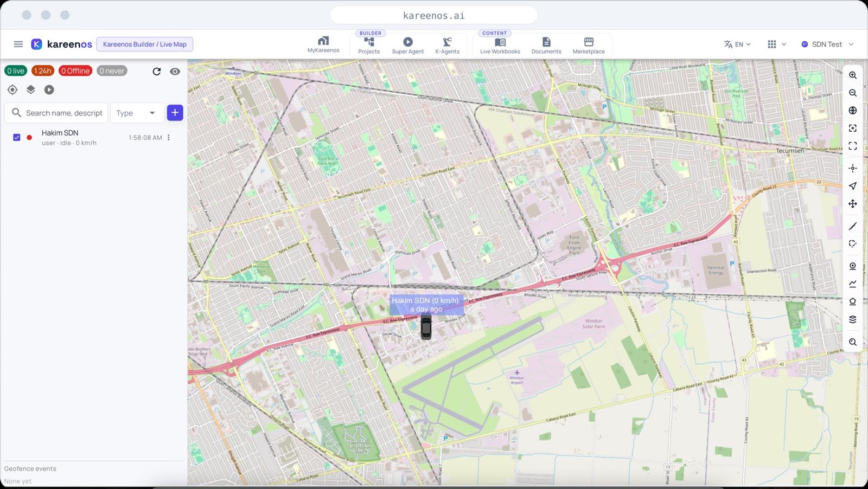This screenshot has height=489, width=868.
Task: Click the target locate icon in sidebar
Action: [12, 89]
